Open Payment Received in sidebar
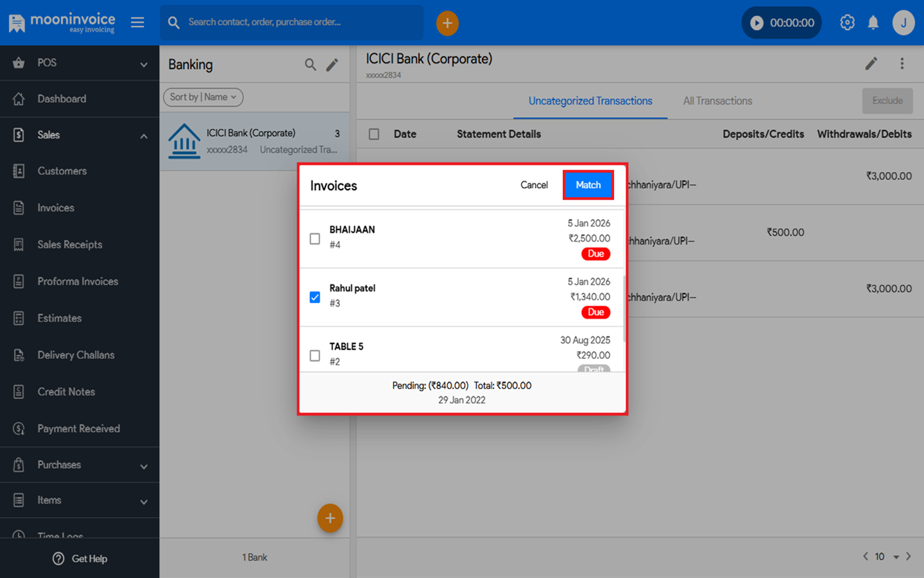Image resolution: width=924 pixels, height=578 pixels. 78,428
